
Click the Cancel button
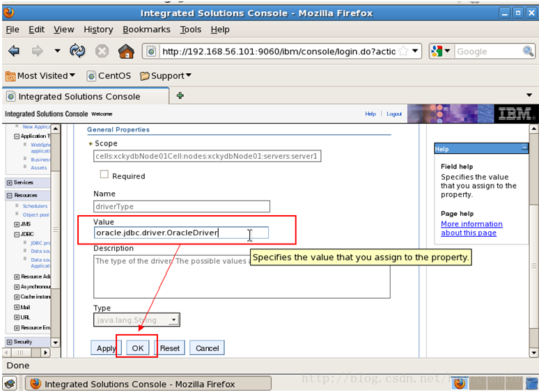207,348
